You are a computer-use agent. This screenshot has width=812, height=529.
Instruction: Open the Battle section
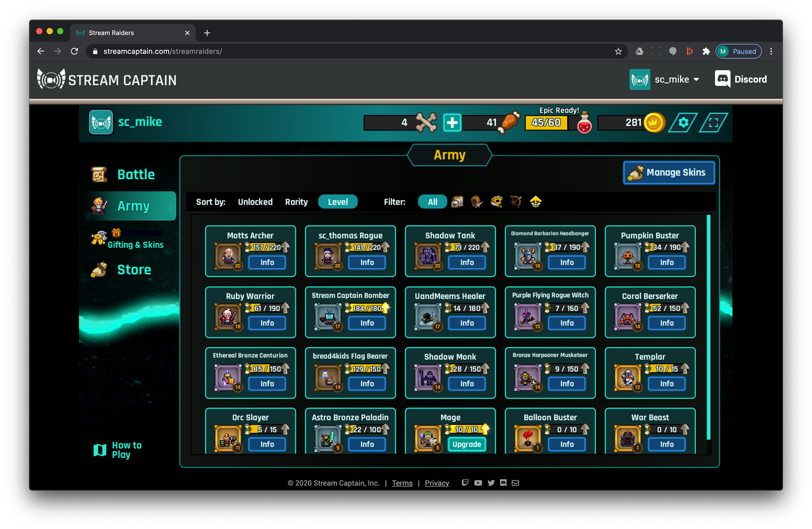123,175
